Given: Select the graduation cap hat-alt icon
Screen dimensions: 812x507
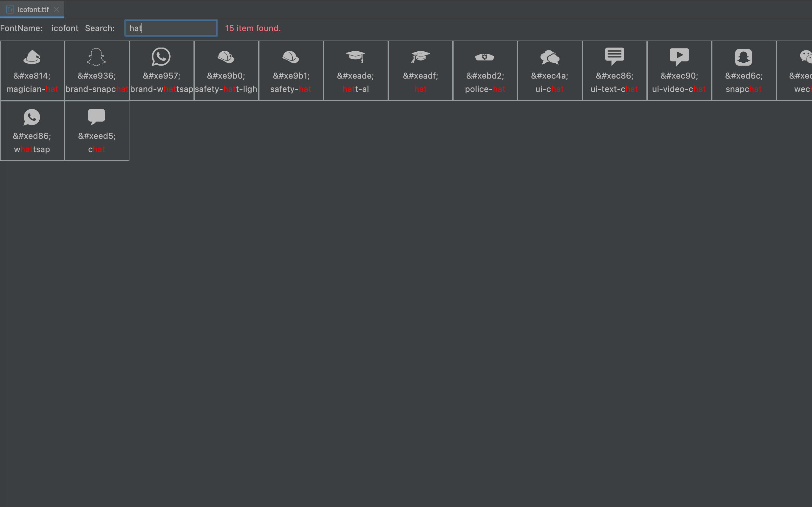Looking at the screenshot, I should (x=355, y=56).
